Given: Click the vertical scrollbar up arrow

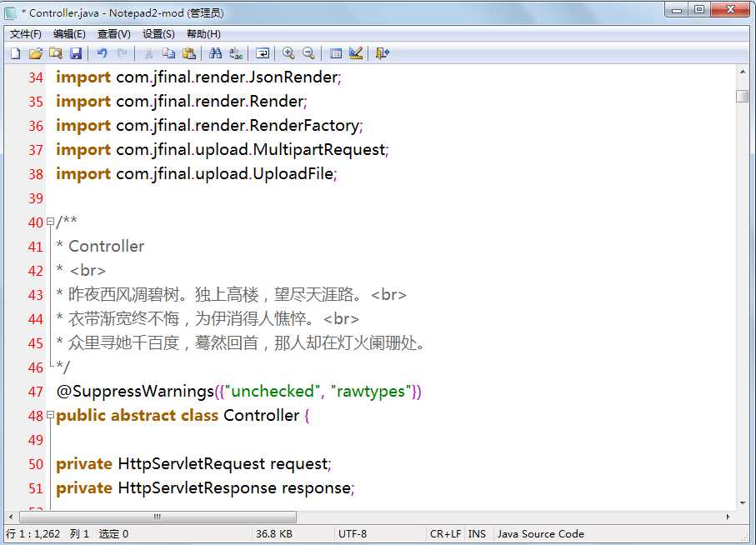Looking at the screenshot, I should pyautogui.click(x=743, y=72).
